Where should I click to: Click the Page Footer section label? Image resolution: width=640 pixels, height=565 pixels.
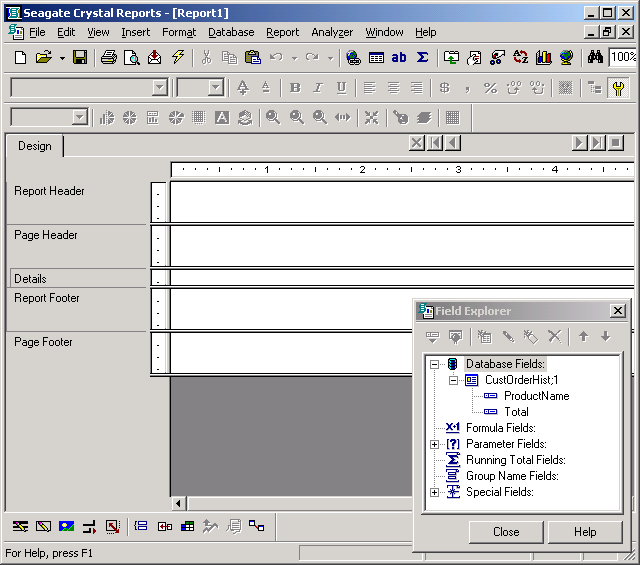(x=43, y=342)
